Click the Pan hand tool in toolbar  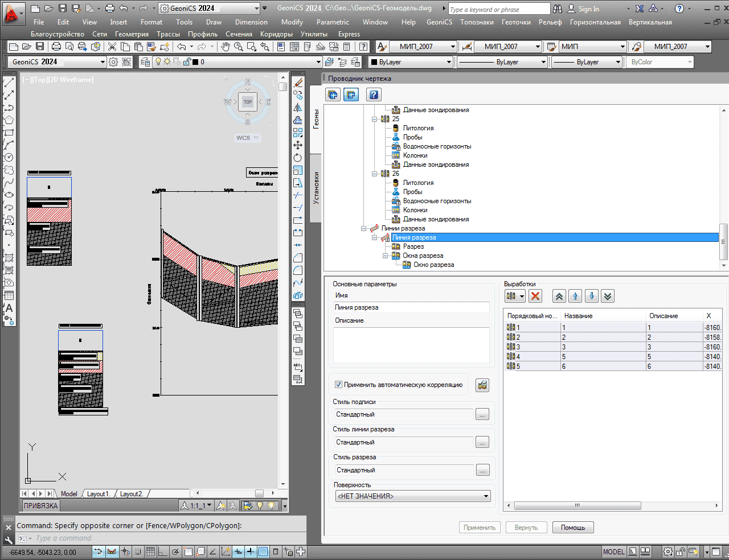point(226,47)
